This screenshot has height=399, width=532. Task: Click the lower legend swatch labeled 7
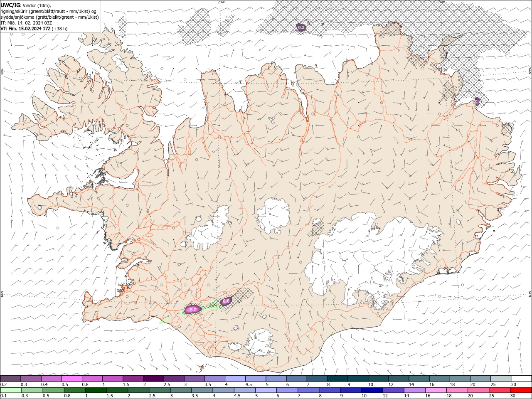pyautogui.click(x=308, y=390)
